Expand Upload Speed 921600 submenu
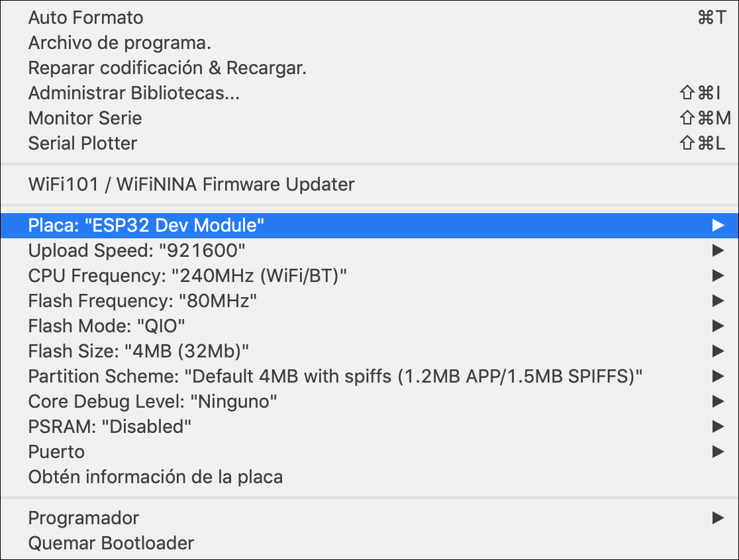This screenshot has width=739, height=560. tap(369, 251)
